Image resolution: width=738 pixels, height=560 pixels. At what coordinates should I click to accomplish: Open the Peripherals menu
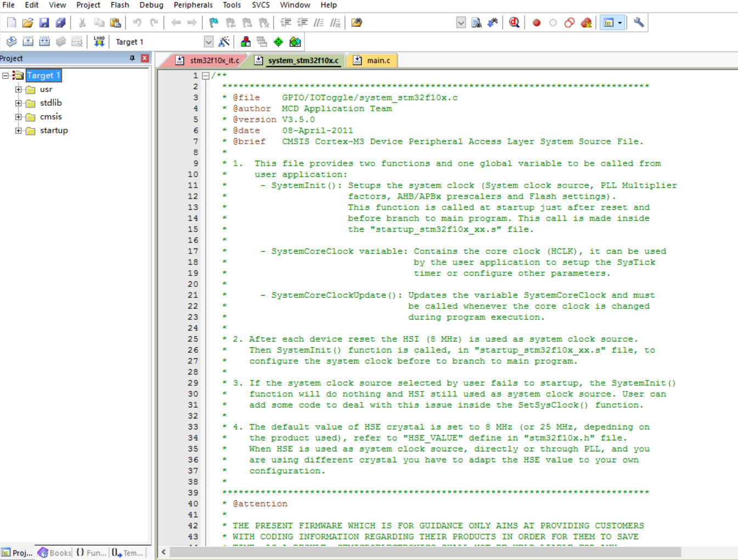(193, 5)
